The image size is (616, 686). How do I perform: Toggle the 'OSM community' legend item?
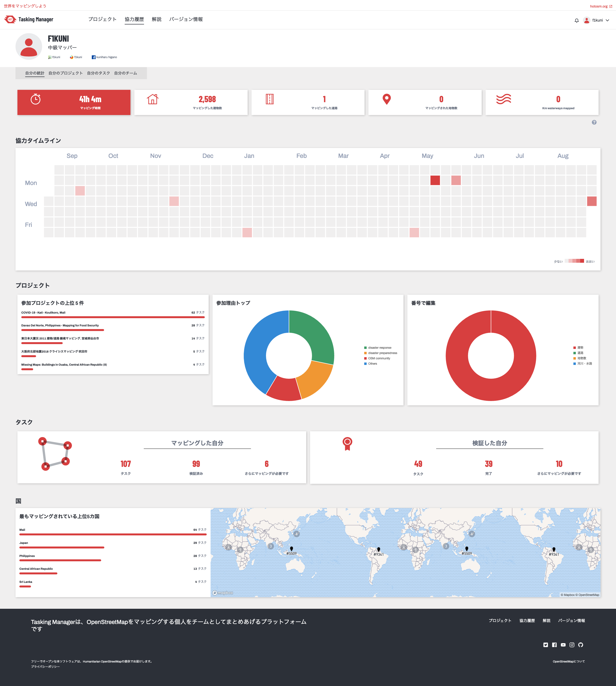379,358
